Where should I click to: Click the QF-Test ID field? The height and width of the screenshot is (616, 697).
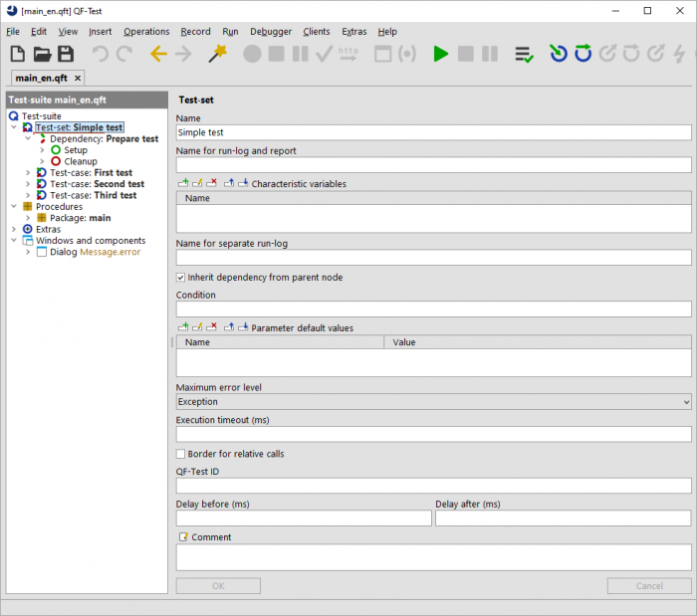[433, 486]
